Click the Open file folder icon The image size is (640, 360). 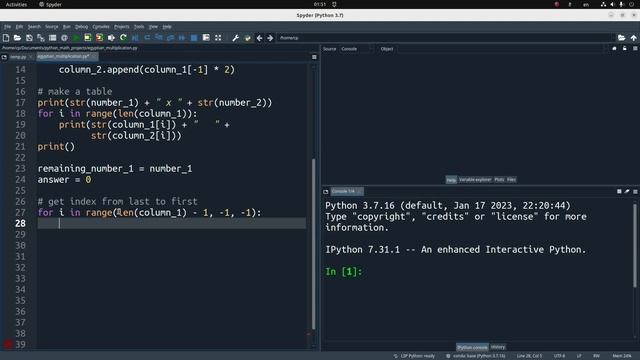coord(17,38)
